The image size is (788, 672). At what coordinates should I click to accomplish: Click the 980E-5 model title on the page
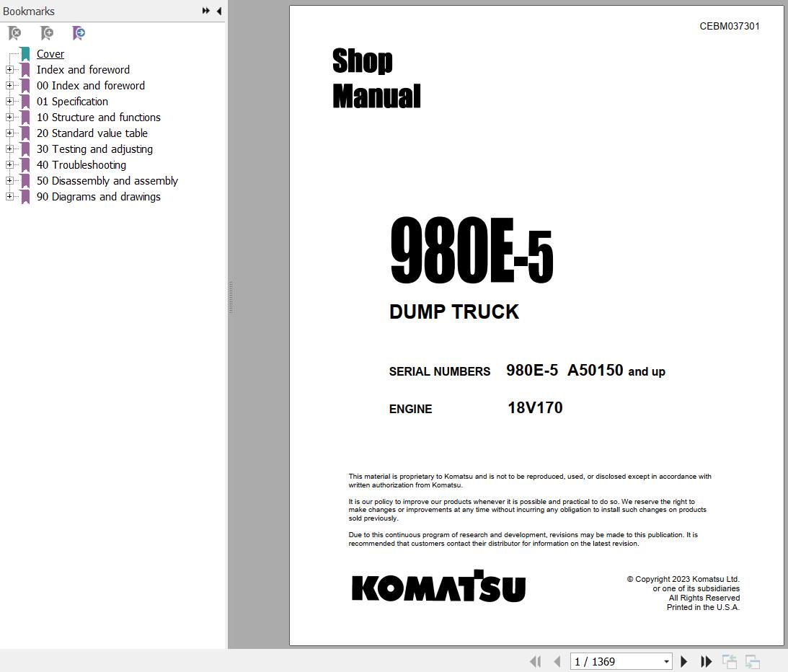(472, 249)
